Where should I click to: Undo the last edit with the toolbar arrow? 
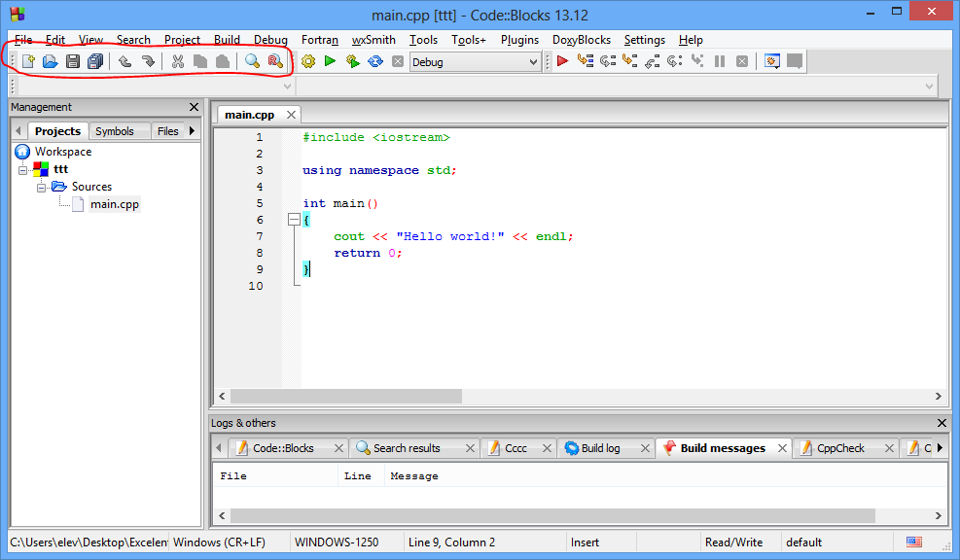(124, 61)
